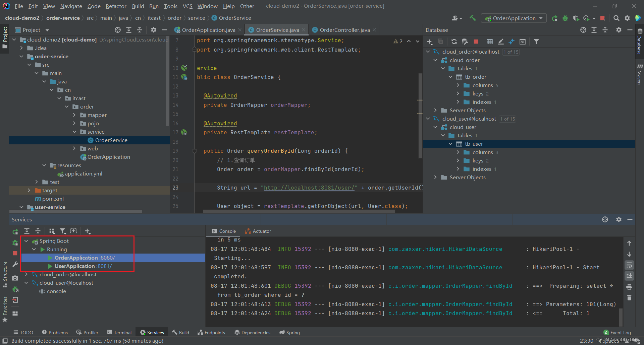644x345 pixels.
Task: Expand the pojo package
Action: 74,123
